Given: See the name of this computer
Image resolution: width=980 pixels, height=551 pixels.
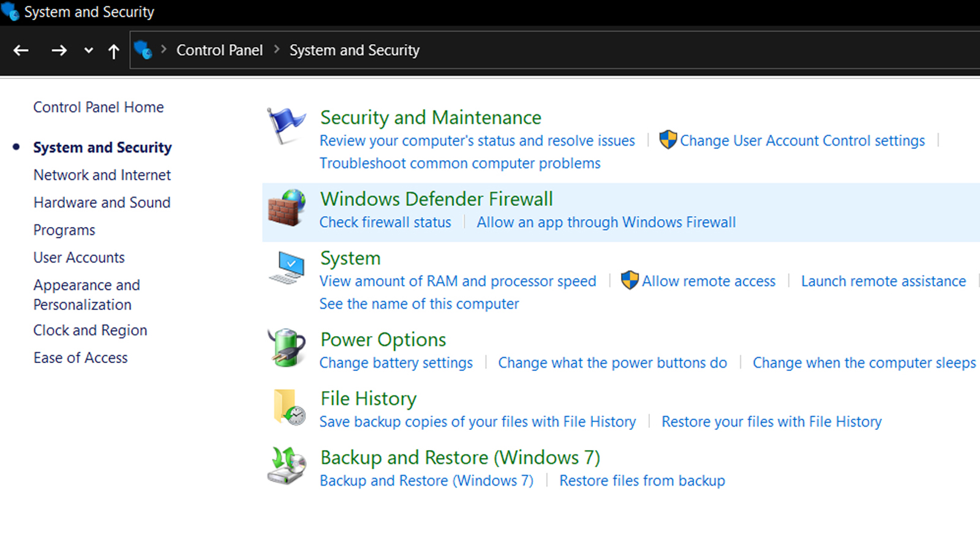Looking at the screenshot, I should tap(419, 304).
